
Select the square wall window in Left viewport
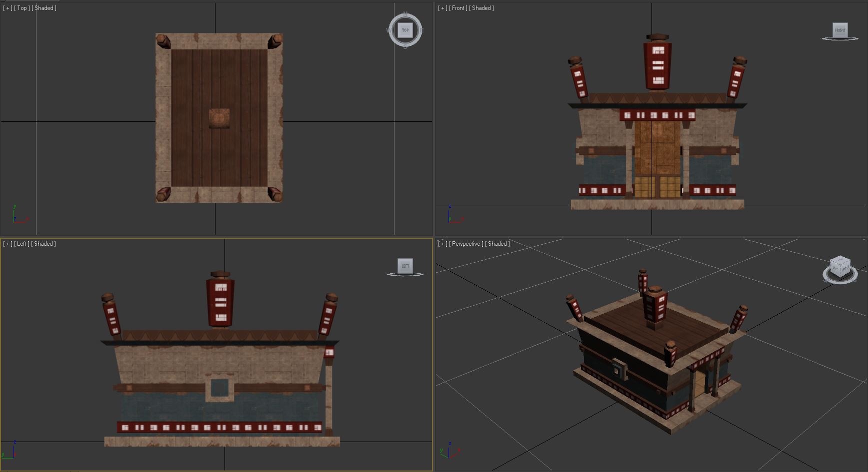[219, 388]
